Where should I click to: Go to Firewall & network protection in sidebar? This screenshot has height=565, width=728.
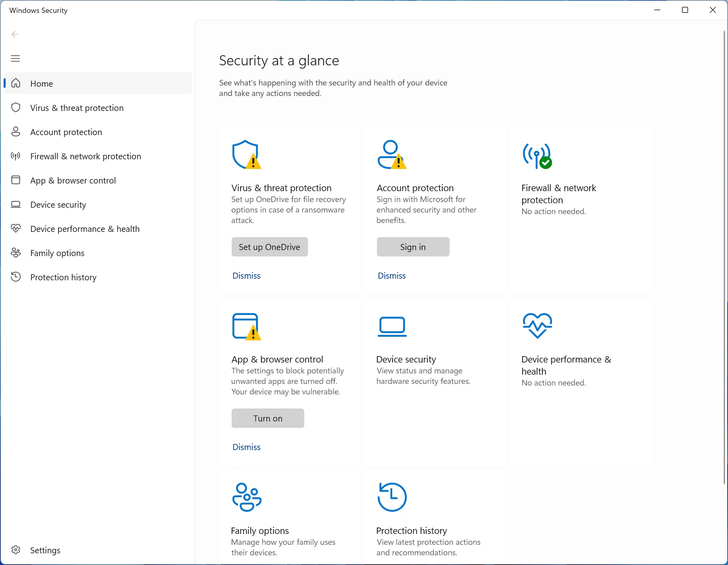click(86, 156)
